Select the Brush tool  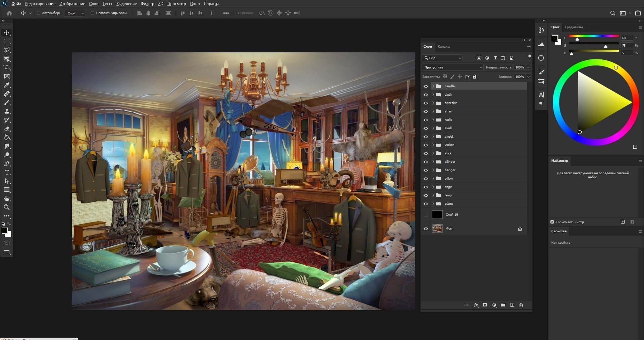click(x=7, y=102)
